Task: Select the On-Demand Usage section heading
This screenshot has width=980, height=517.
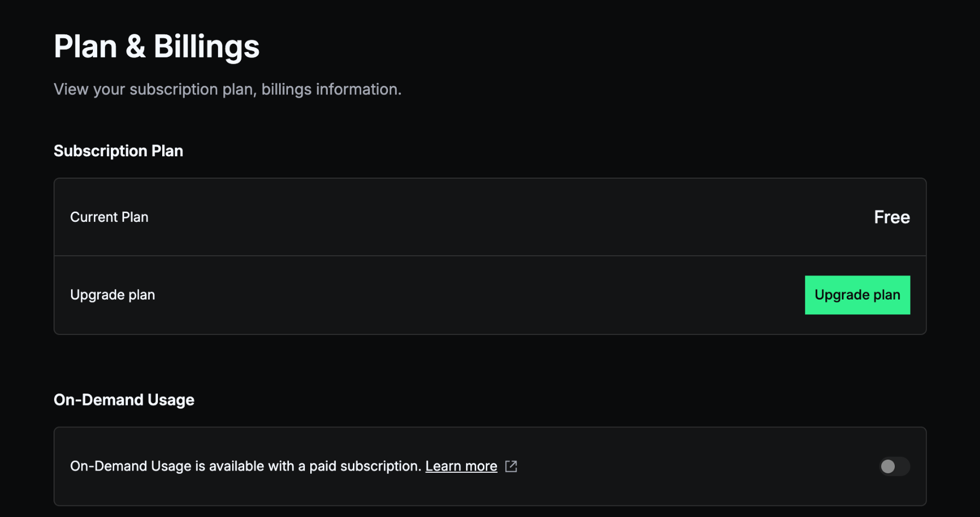Action: tap(124, 400)
